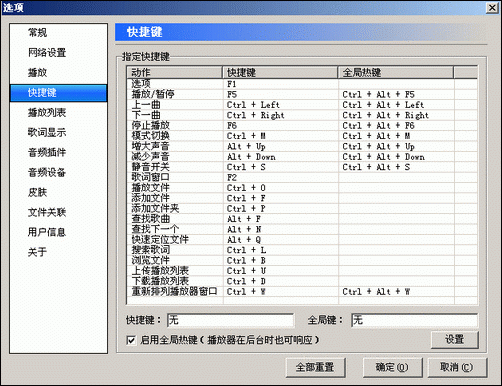
Task: Click the 全局热键 column header
Action: click(x=396, y=72)
